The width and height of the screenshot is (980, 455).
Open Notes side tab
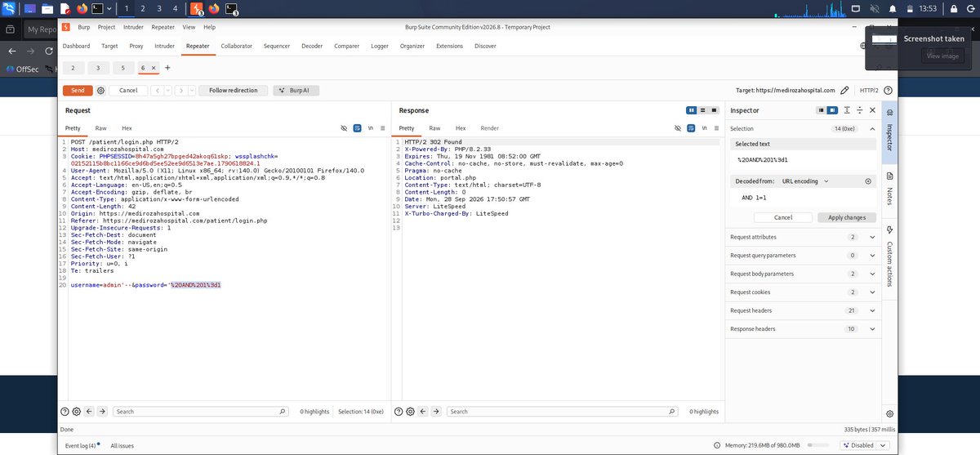click(889, 190)
